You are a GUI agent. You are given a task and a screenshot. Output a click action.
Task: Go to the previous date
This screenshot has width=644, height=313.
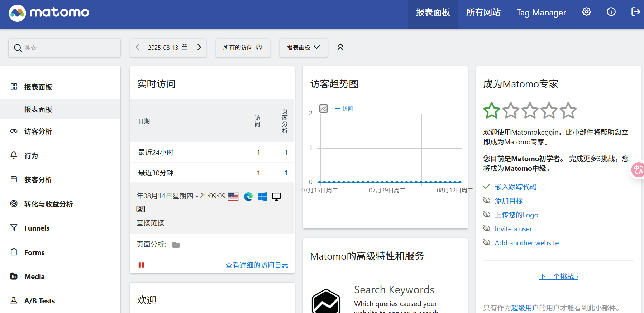tap(138, 47)
